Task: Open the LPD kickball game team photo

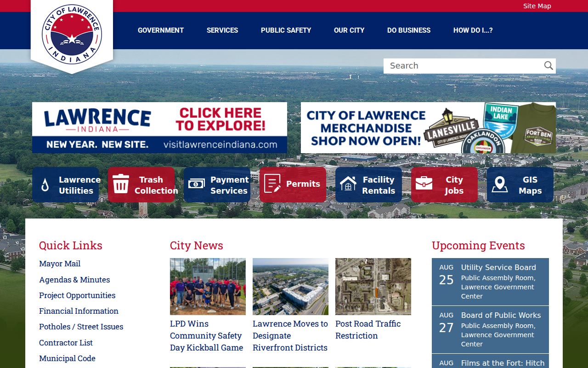Action: click(x=208, y=287)
